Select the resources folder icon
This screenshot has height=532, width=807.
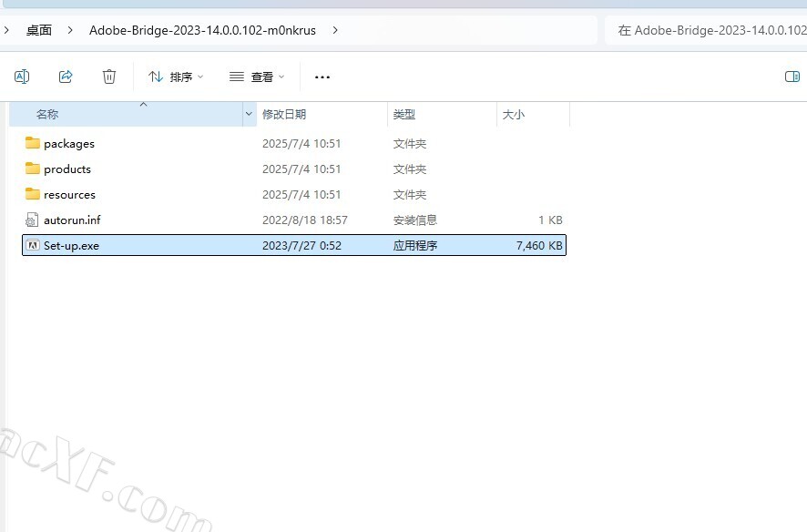coord(33,194)
